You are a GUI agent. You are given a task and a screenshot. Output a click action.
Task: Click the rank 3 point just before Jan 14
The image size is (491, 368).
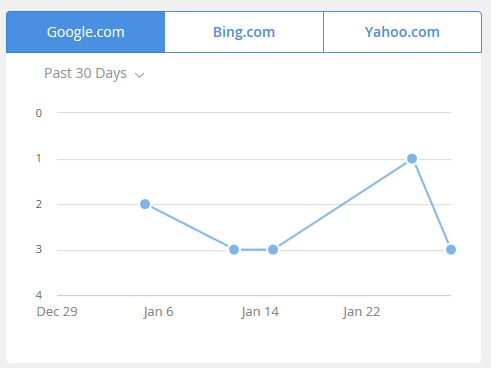234,249
